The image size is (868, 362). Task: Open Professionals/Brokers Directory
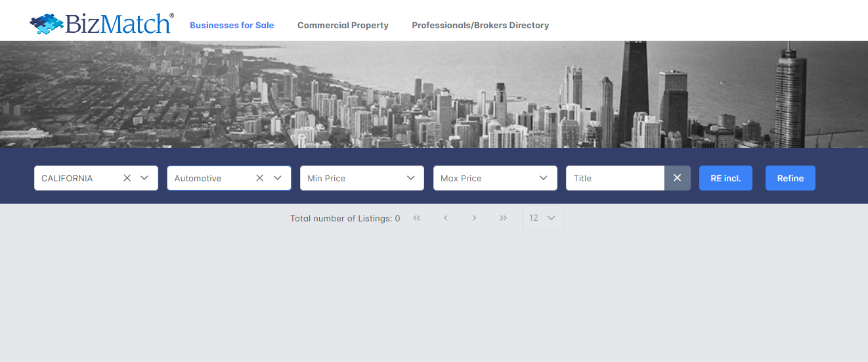[x=480, y=26]
